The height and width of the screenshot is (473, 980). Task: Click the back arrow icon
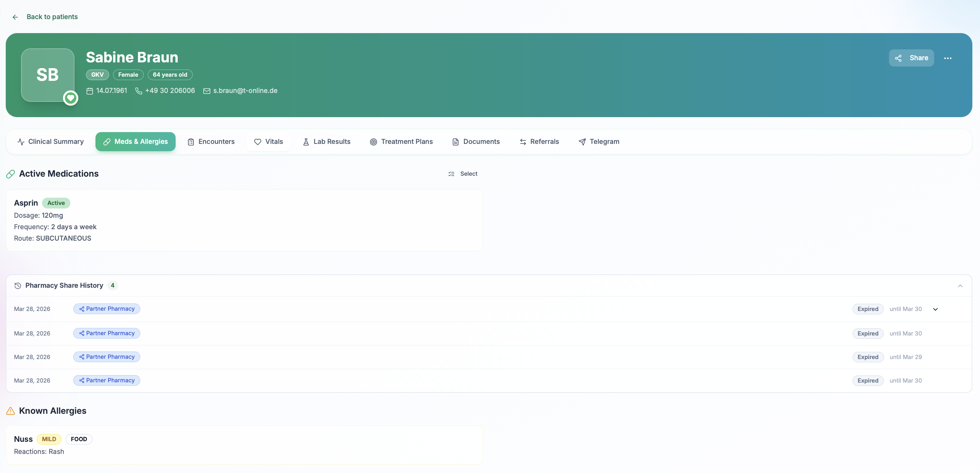coord(15,17)
